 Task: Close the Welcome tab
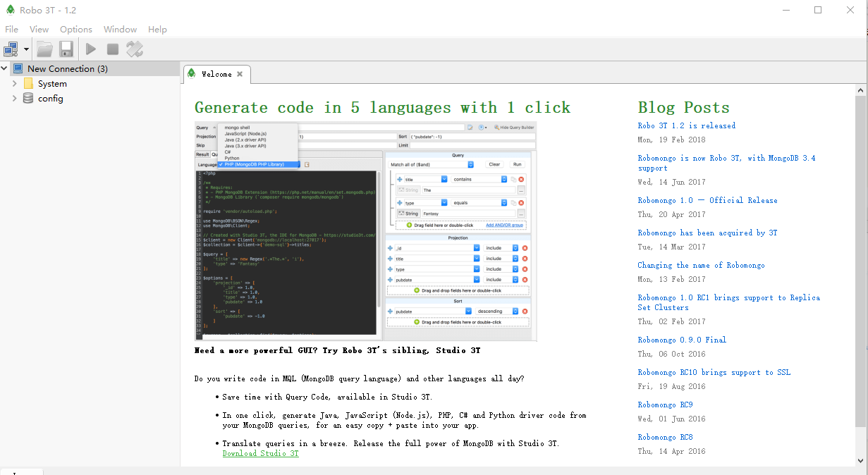point(240,74)
